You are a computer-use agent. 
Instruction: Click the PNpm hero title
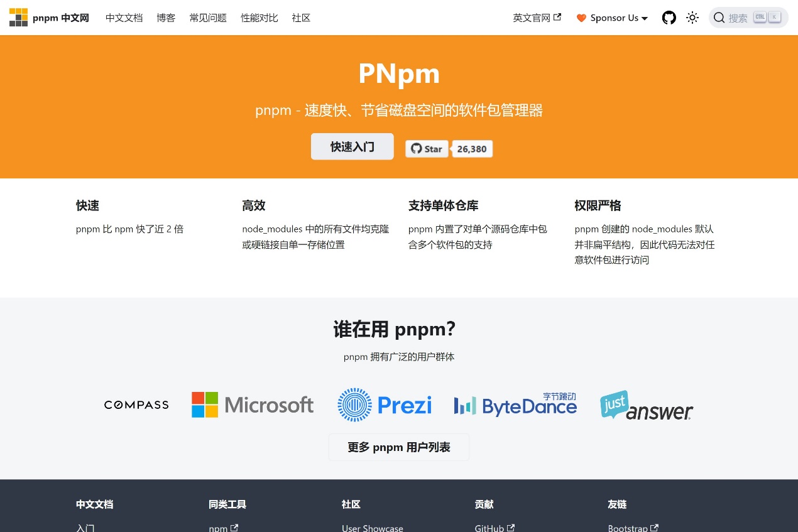(399, 73)
